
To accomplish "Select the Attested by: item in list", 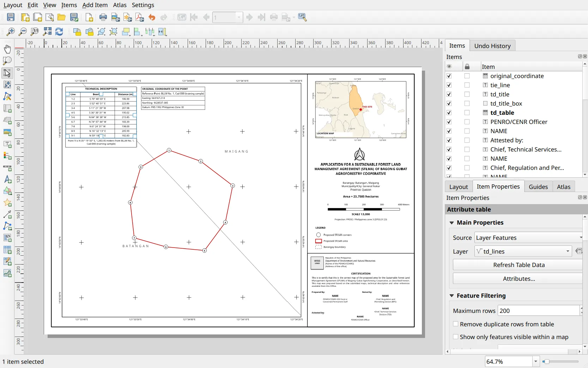I will click(x=507, y=140).
